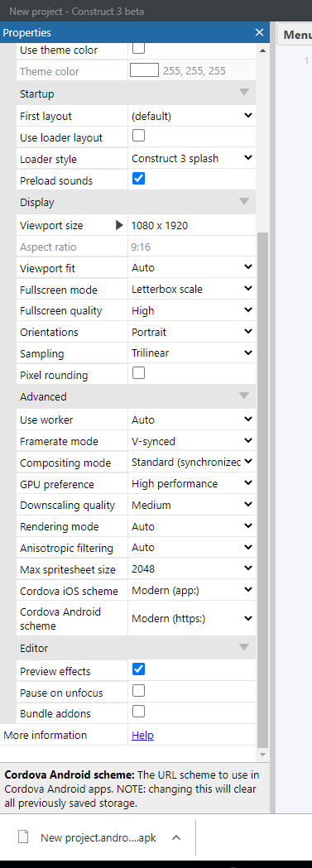Image resolution: width=312 pixels, height=868 pixels.
Task: Collapse the Startup section triangle
Action: [x=244, y=93]
